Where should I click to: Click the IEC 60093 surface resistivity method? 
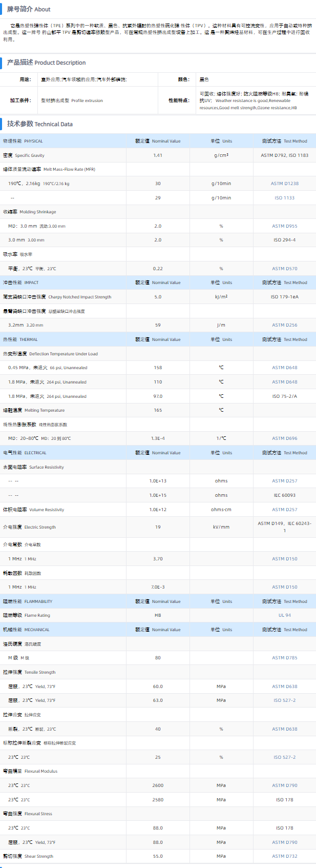tap(284, 495)
